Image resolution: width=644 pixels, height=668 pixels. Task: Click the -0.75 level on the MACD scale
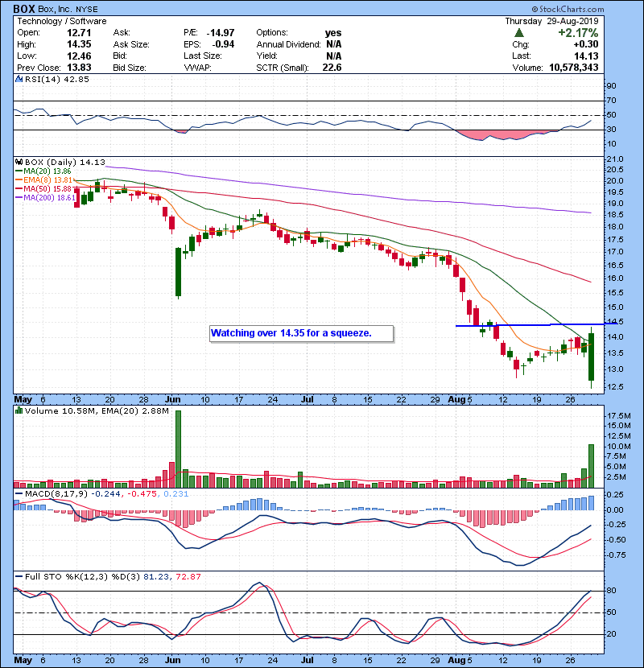[617, 555]
